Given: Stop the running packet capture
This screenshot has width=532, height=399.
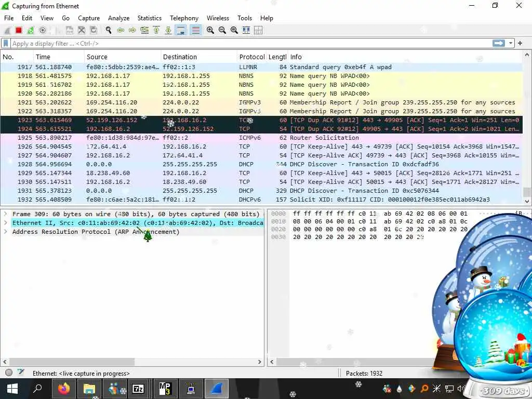Looking at the screenshot, I should pyautogui.click(x=19, y=30).
